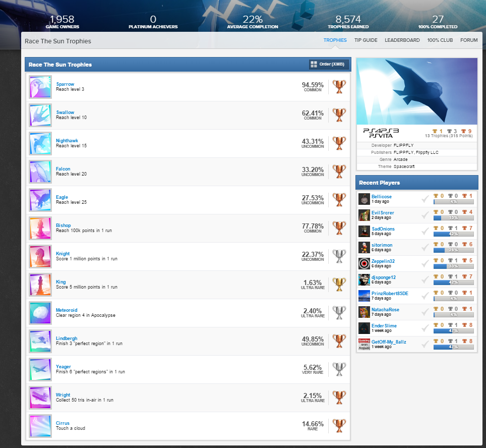This screenshot has width=486, height=448.
Task: Click the Eagle trophy icon
Action: click(x=40, y=200)
